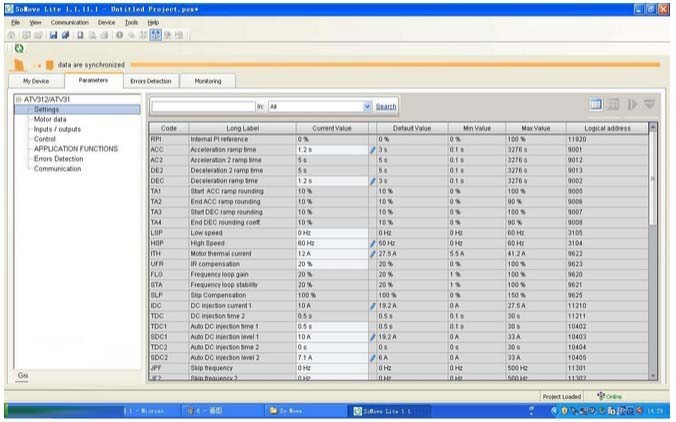Click the Search link
The width and height of the screenshot is (676, 422).
coord(386,106)
